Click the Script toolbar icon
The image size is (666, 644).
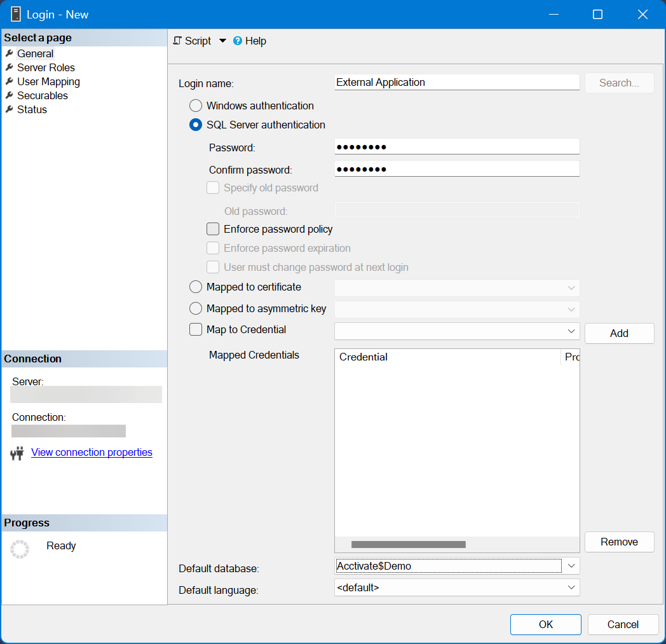178,41
